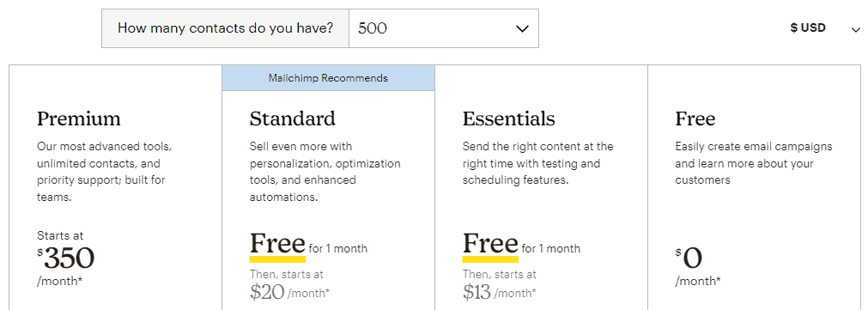Click the Essentials plan's Free for 1 month offer
This screenshot has height=310, width=868.
tap(521, 245)
